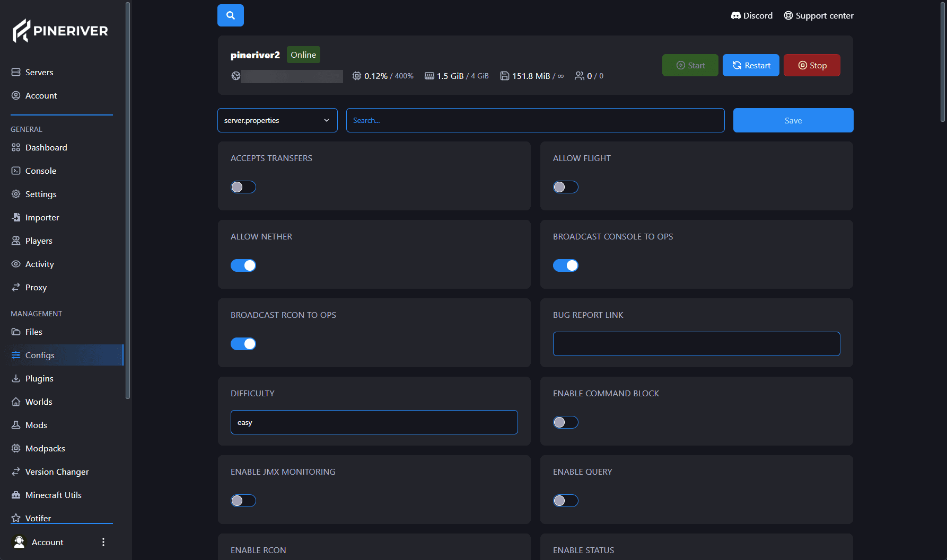Enable JMX Monitoring toggle
This screenshot has width=947, height=560.
pos(243,501)
